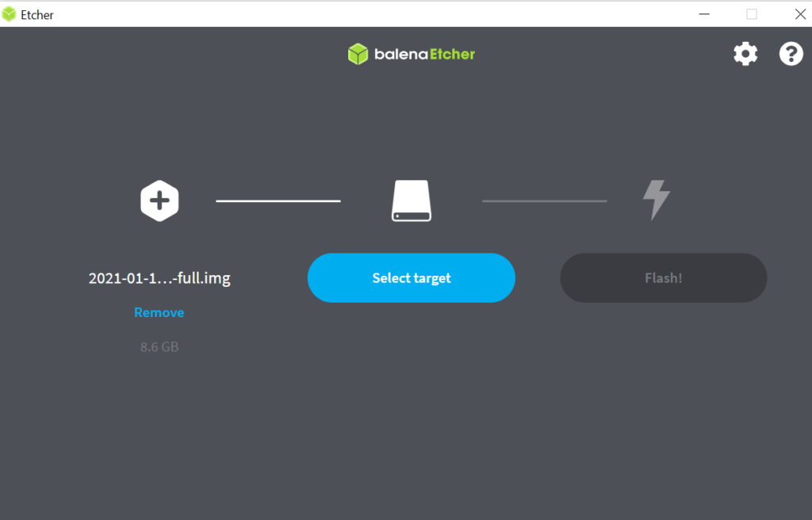Screen dimensions: 812x520
Task: Maximize the Etcher window
Action: click(752, 14)
